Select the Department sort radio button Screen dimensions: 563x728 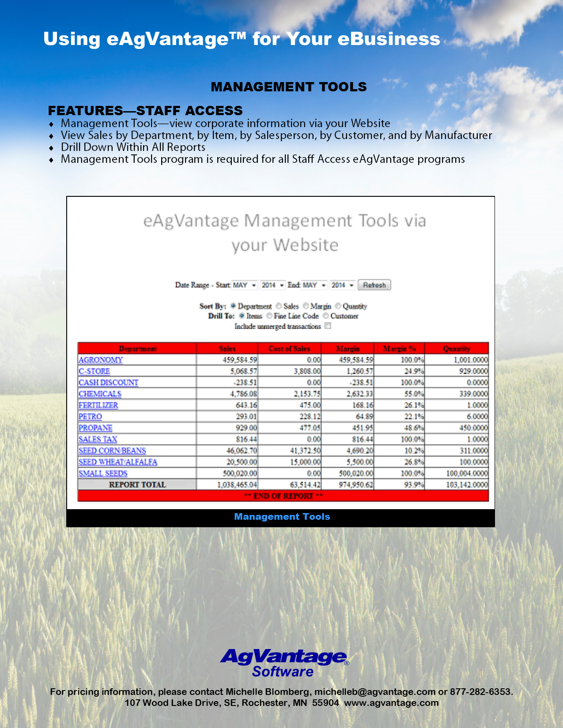point(233,306)
